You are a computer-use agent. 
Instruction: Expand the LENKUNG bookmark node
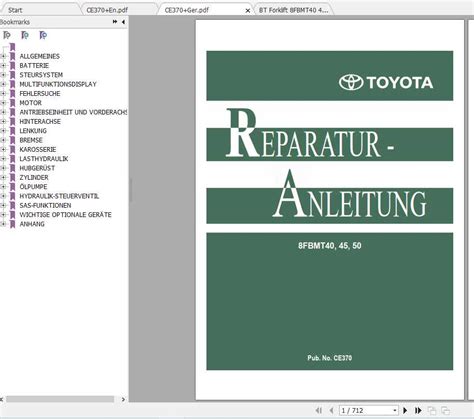point(3,131)
